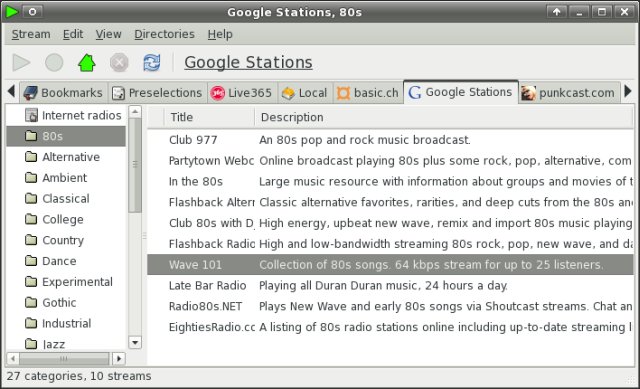The height and width of the screenshot is (389, 640).
Task: Show earlier tabs with left arrow
Action: coord(11,91)
